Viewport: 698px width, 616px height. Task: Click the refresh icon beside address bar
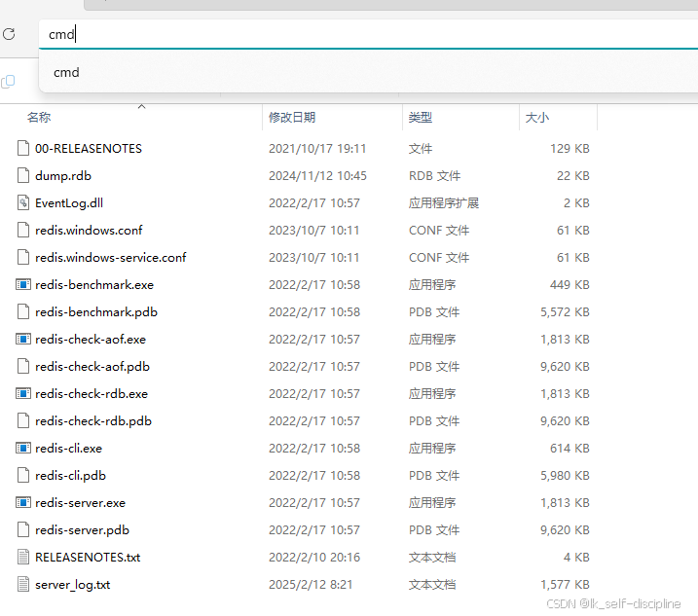click(9, 34)
